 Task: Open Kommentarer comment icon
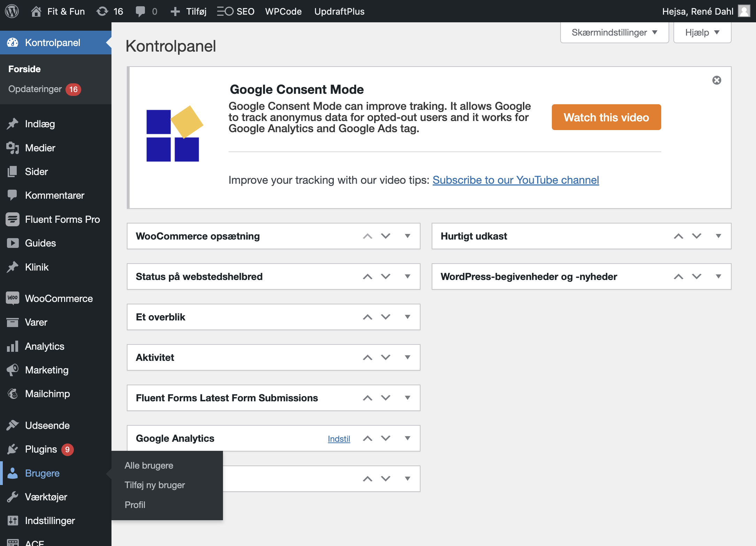[x=13, y=195]
